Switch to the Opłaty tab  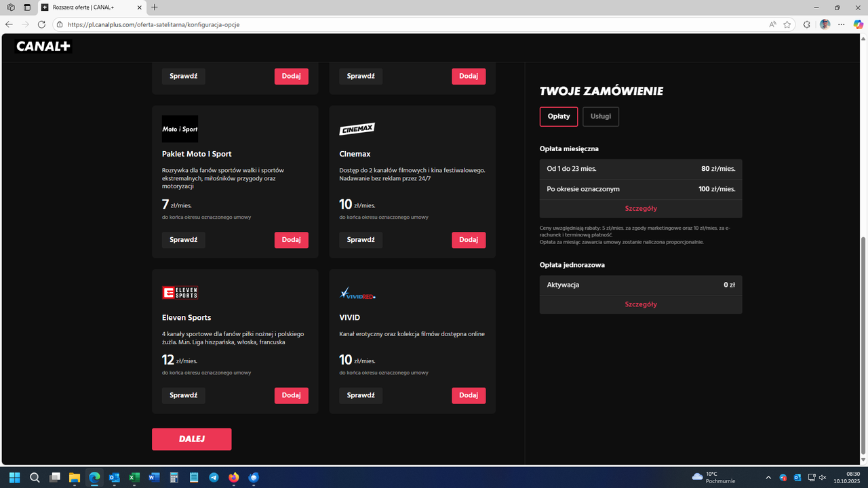(x=559, y=117)
